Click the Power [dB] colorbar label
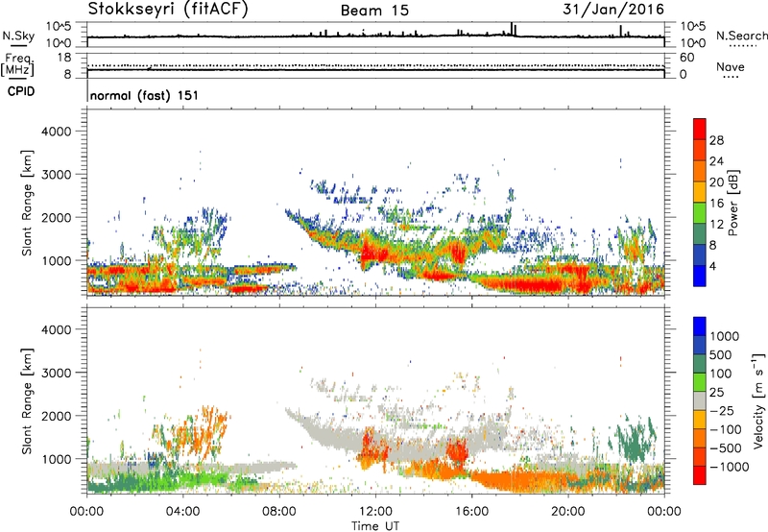This screenshot has width=768, height=532. [x=732, y=203]
